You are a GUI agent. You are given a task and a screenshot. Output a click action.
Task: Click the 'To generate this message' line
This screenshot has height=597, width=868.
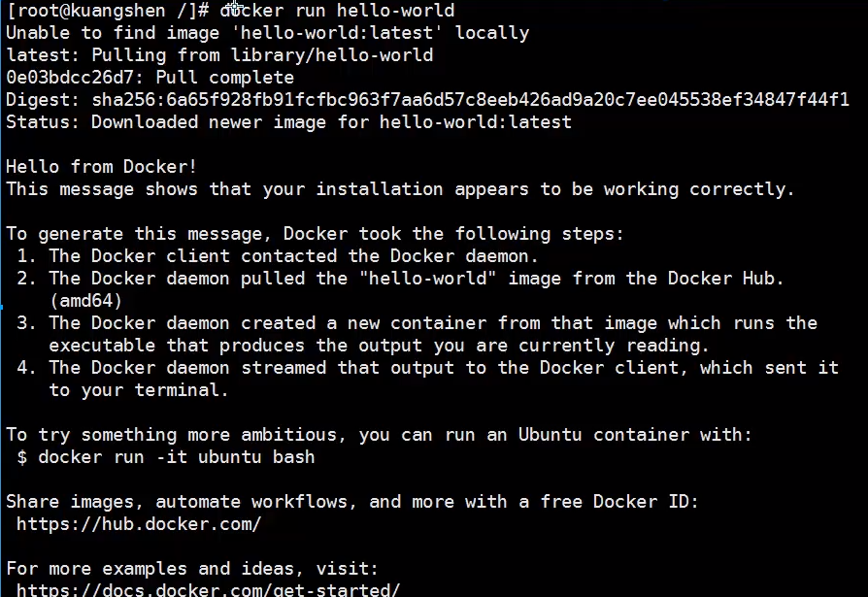[x=316, y=234]
